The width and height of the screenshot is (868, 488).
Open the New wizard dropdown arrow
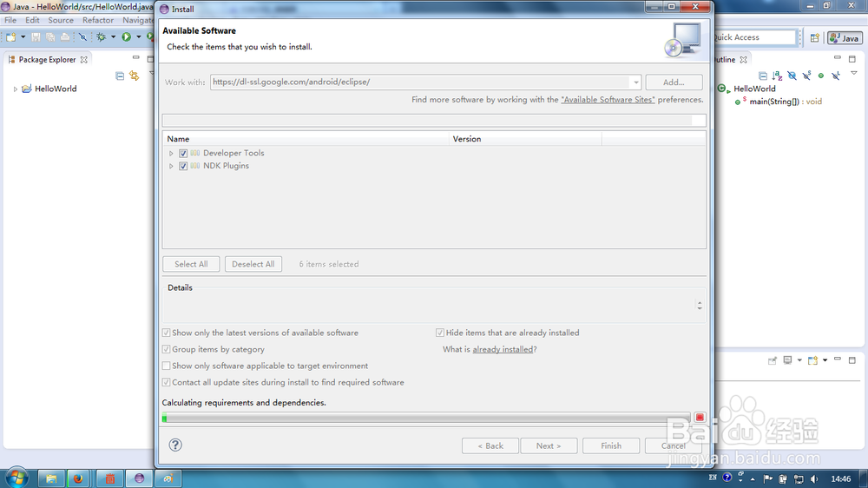coord(23,37)
